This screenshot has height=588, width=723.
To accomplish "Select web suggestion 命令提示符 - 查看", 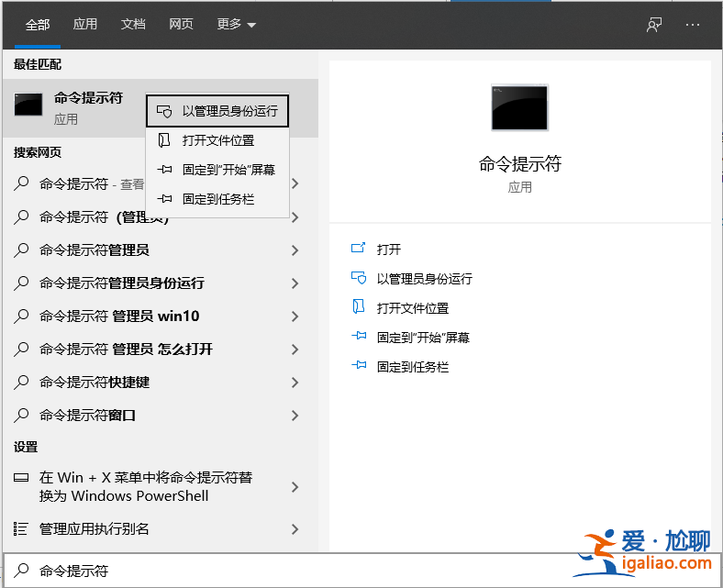I will pos(92,184).
